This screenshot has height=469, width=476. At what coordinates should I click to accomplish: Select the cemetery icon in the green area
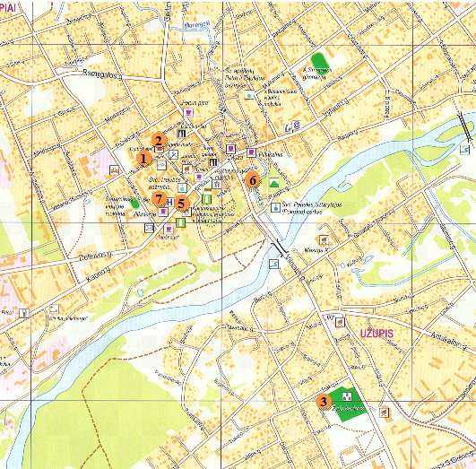point(347,396)
